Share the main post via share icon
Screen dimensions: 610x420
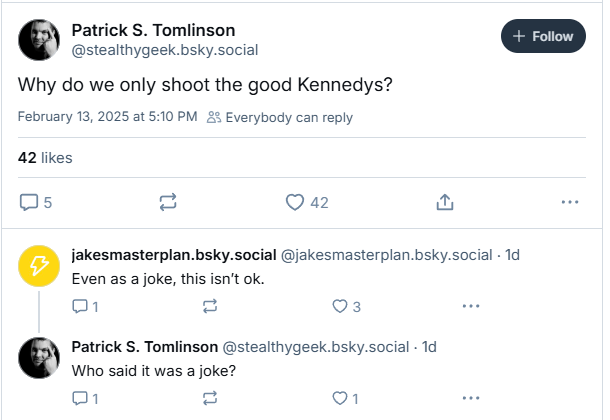(x=445, y=202)
